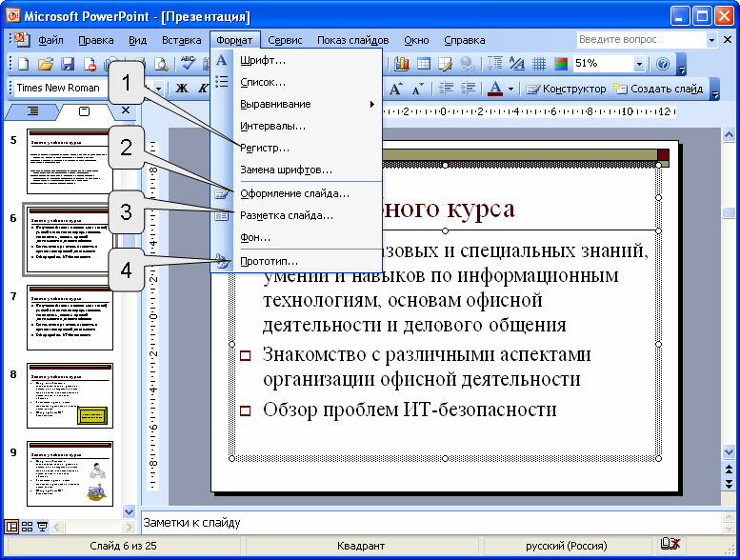Choose Прототип... menu entry
740x560 pixels.
click(x=297, y=261)
